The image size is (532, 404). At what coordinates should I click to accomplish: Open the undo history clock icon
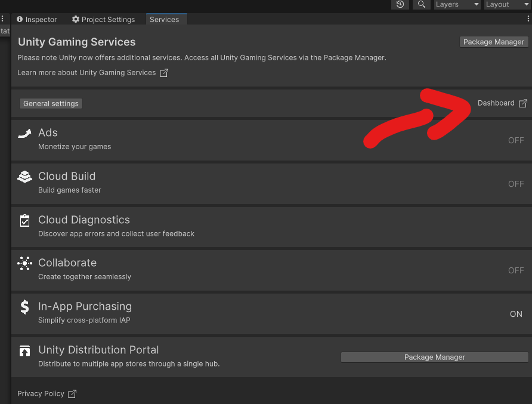(x=400, y=4)
